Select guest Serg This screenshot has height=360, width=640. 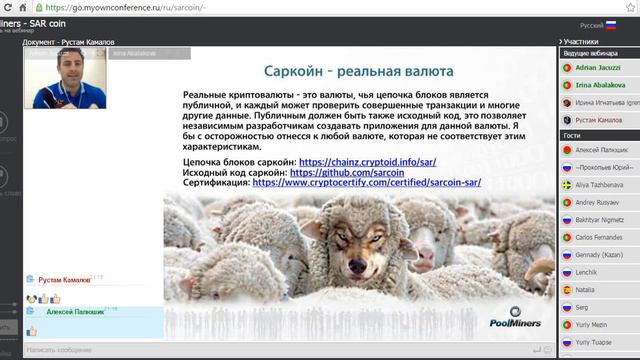tap(582, 308)
